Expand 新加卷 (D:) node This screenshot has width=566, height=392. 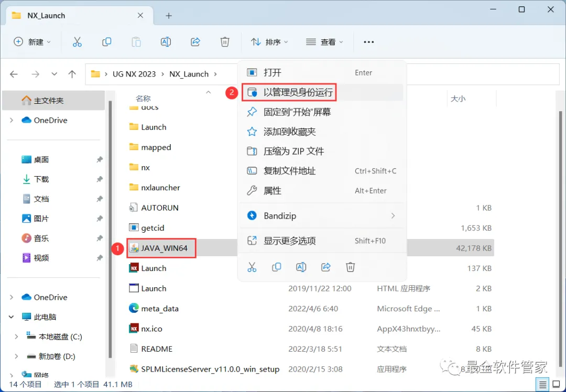tap(16, 356)
